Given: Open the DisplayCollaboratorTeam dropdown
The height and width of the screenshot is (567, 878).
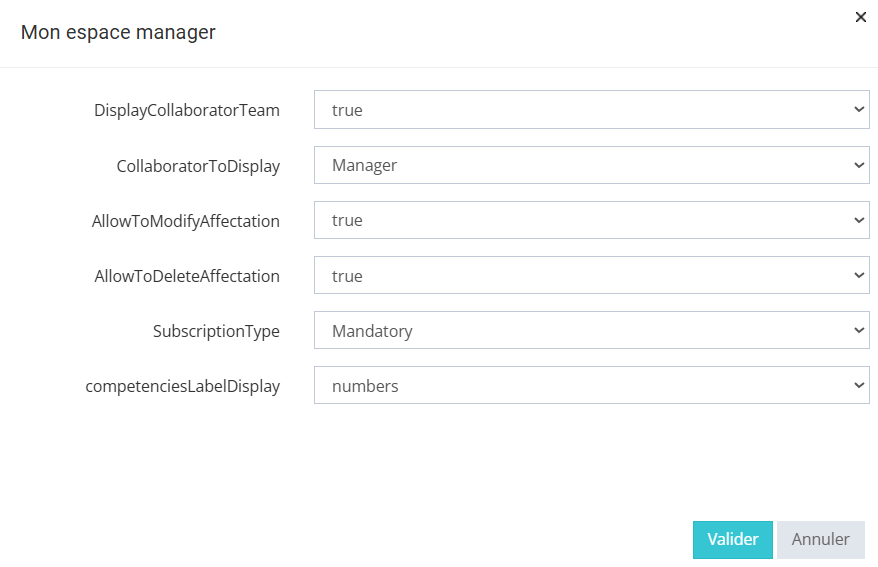Looking at the screenshot, I should (x=591, y=110).
